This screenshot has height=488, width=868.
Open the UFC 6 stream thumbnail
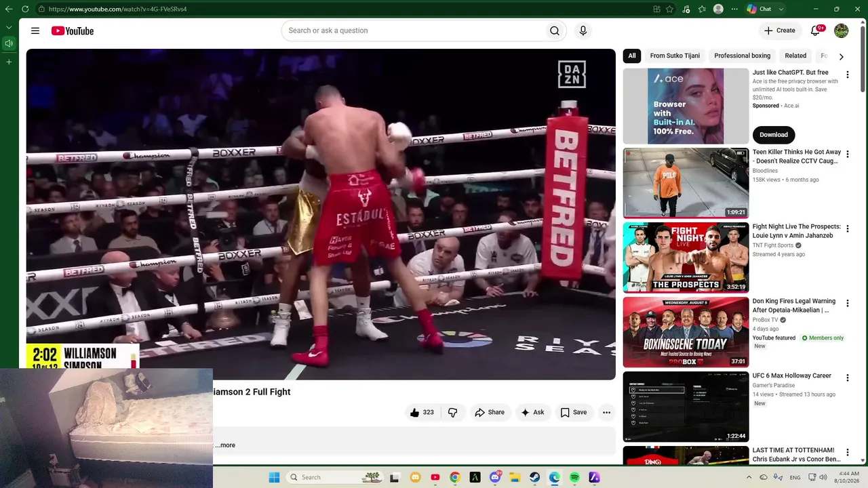point(686,407)
